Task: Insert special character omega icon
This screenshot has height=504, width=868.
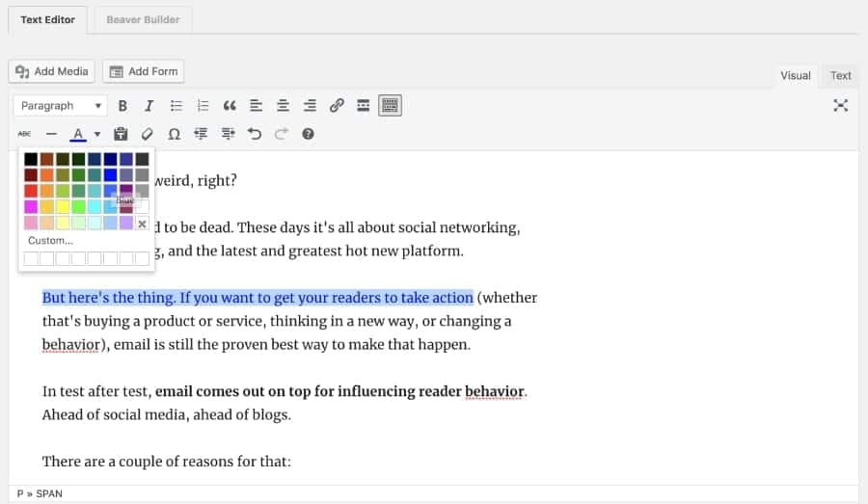Action: click(x=174, y=134)
